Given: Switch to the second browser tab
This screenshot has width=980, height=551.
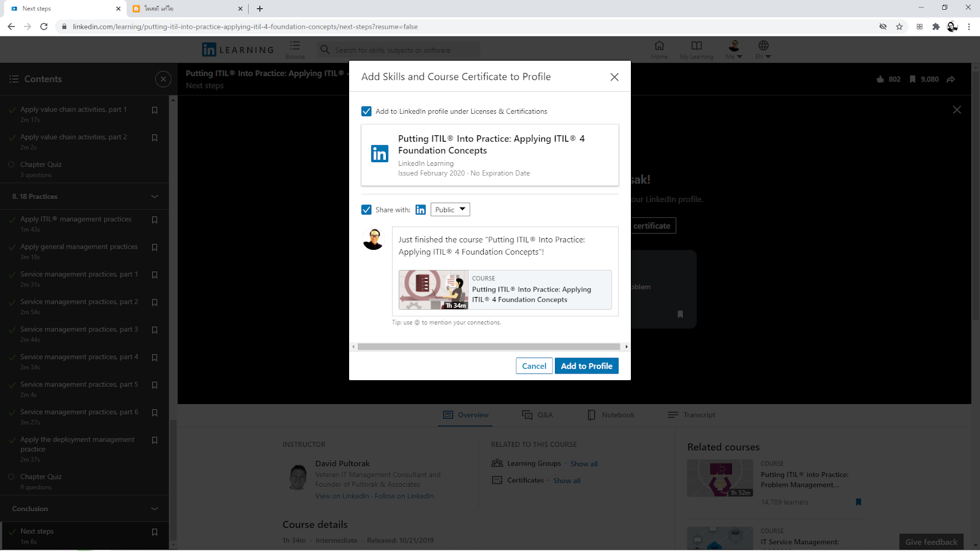Looking at the screenshot, I should 187,9.
